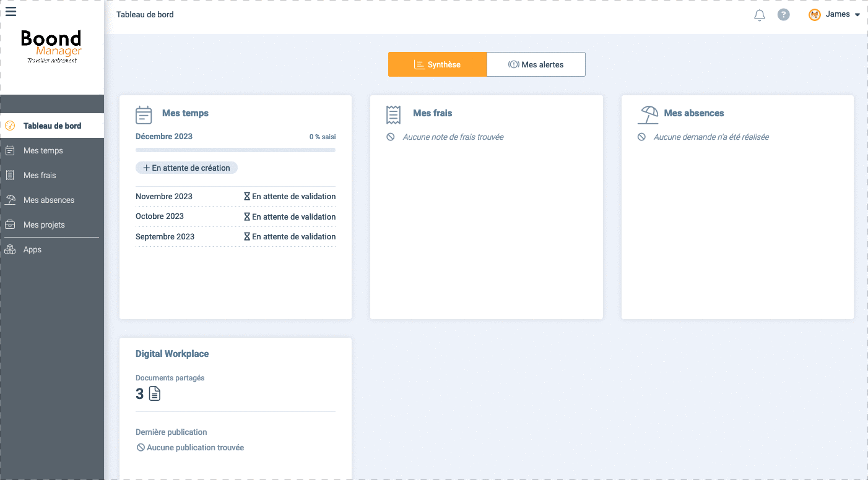Click the Tableau de bord sidebar icon

[x=10, y=126]
